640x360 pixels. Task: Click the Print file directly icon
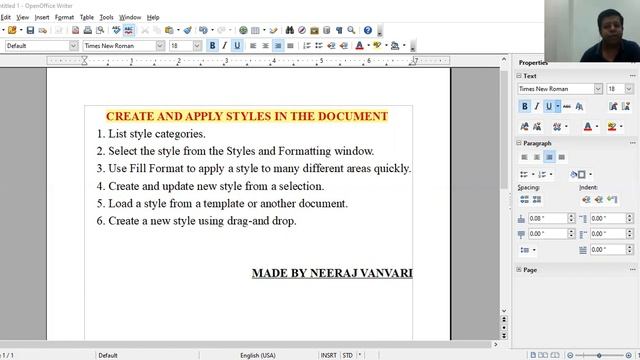[x=87, y=30]
